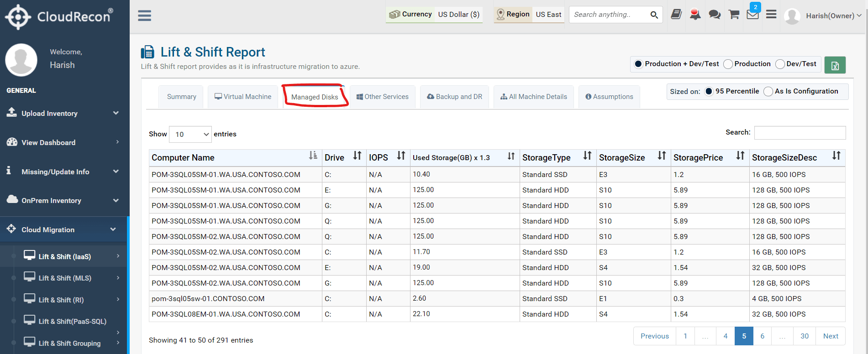This screenshot has height=354, width=868.
Task: Sort by StorageSizeDesc column sort icon
Action: [x=836, y=156]
